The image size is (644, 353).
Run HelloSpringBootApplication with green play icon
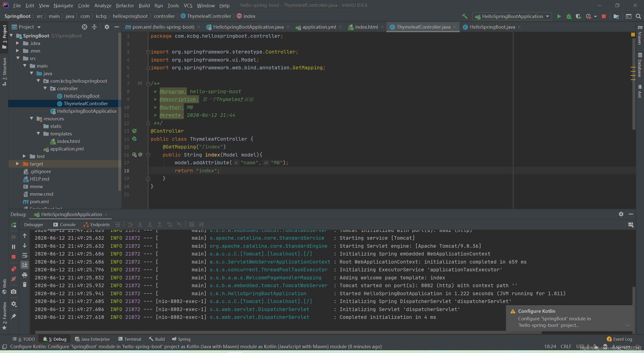pyautogui.click(x=559, y=16)
